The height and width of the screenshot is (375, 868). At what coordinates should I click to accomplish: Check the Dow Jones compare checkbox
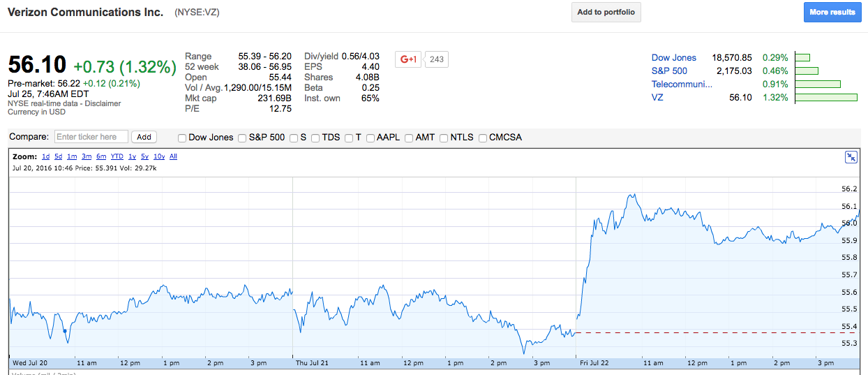(183, 138)
